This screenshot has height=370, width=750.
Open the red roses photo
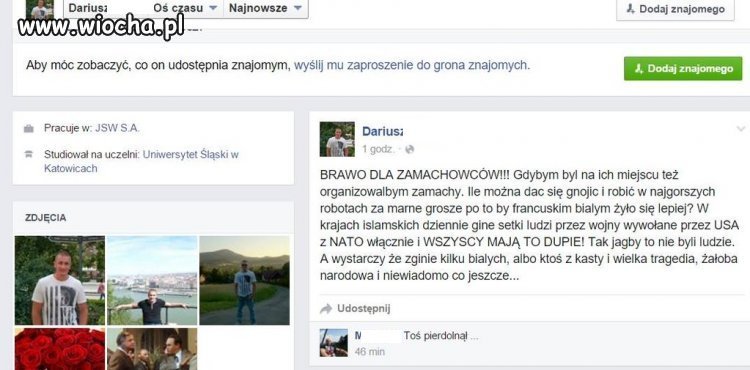[60, 349]
